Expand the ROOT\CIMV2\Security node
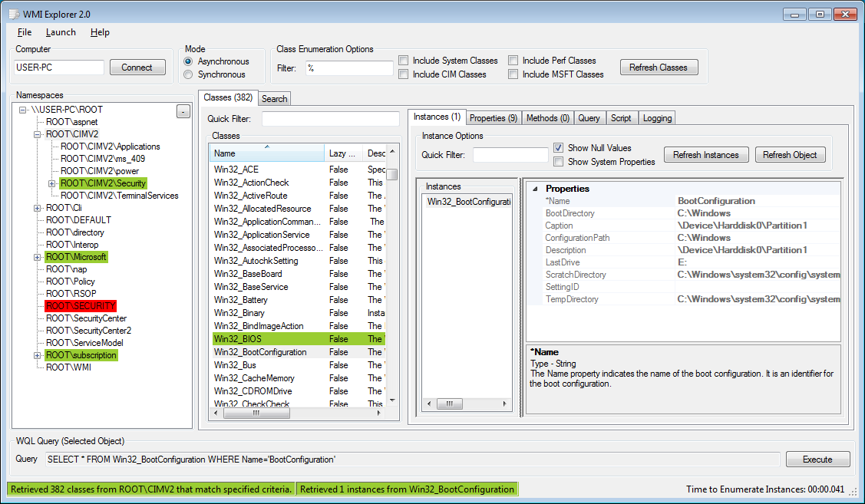 (51, 183)
